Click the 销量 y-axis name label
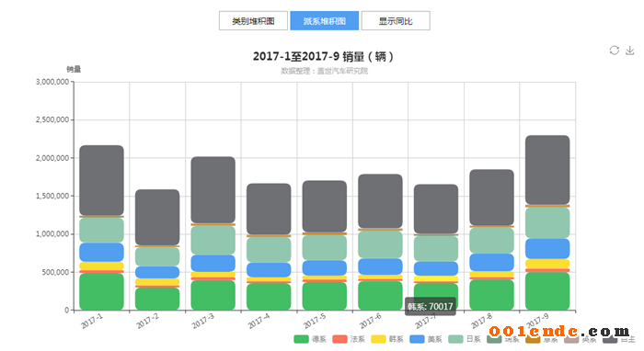Viewport: 644px width, 351px height. coord(74,69)
